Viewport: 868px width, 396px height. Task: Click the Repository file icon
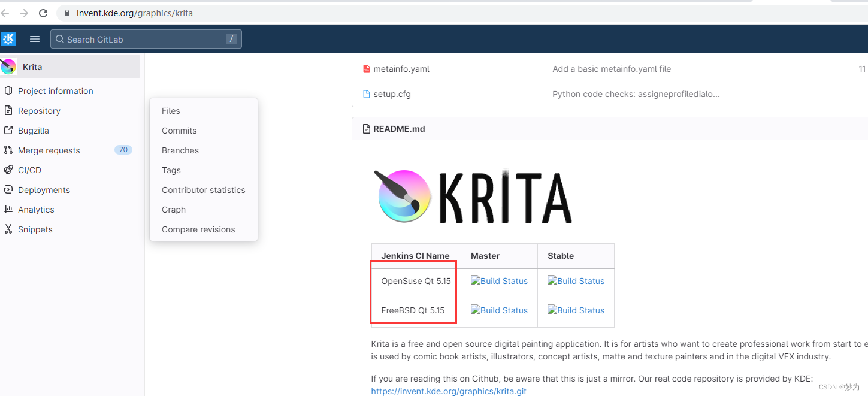(8, 111)
